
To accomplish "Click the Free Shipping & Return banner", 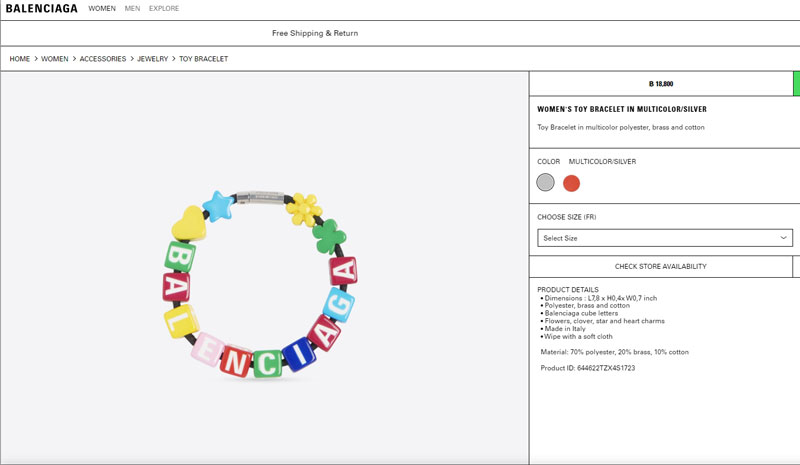I will pos(315,33).
